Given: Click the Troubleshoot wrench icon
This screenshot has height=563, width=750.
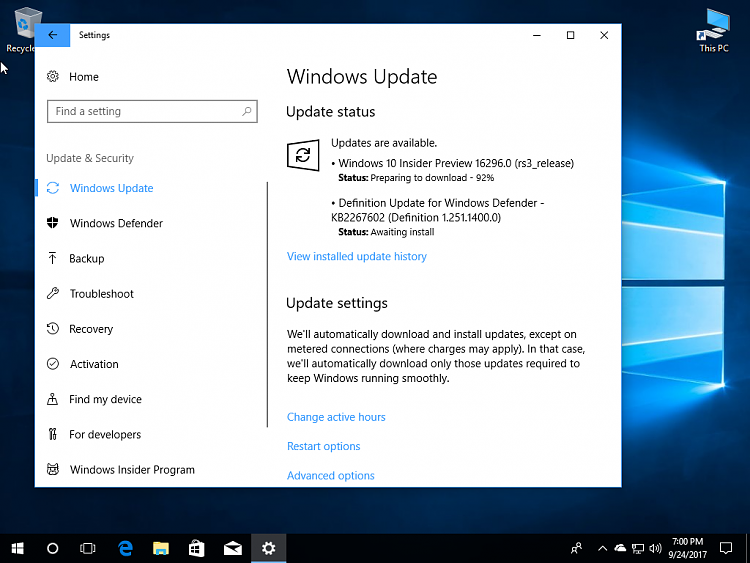Looking at the screenshot, I should [x=53, y=293].
